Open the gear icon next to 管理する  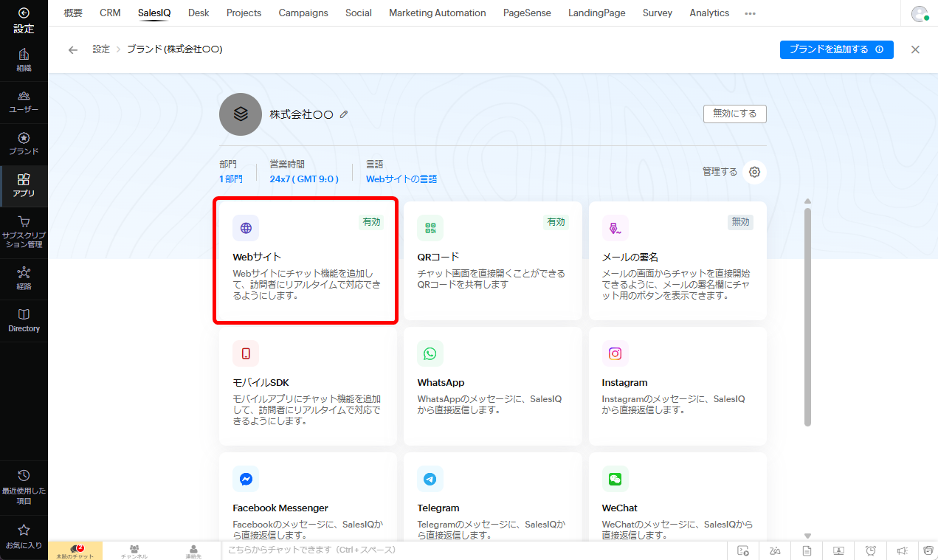click(x=754, y=172)
